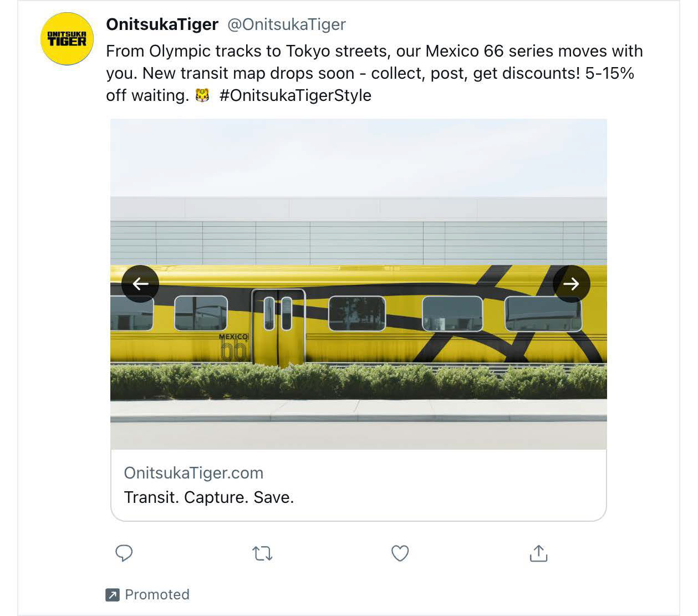Open the yellow train ad image

coord(359,284)
